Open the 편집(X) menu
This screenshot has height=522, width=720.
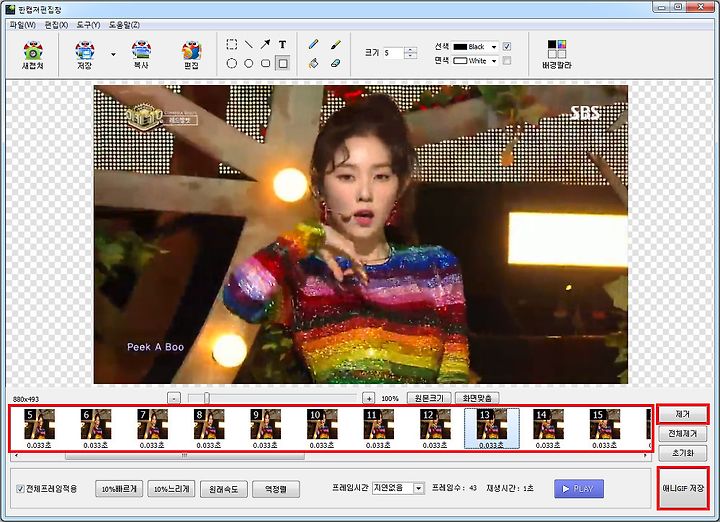pyautogui.click(x=56, y=25)
